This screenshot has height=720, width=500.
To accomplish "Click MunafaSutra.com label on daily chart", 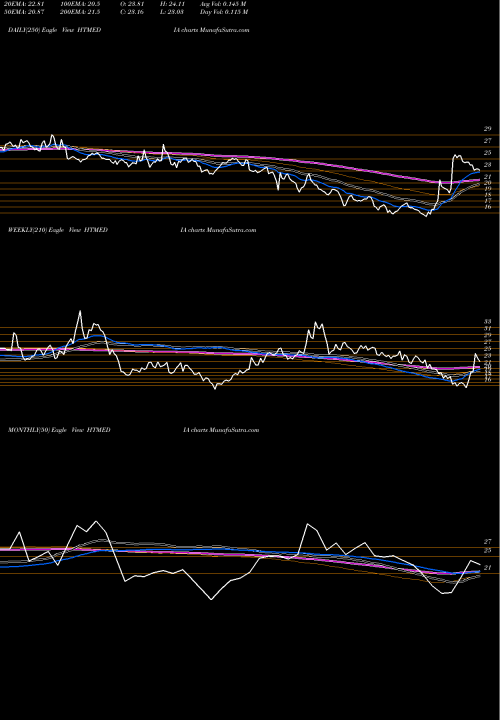I will coord(225,30).
